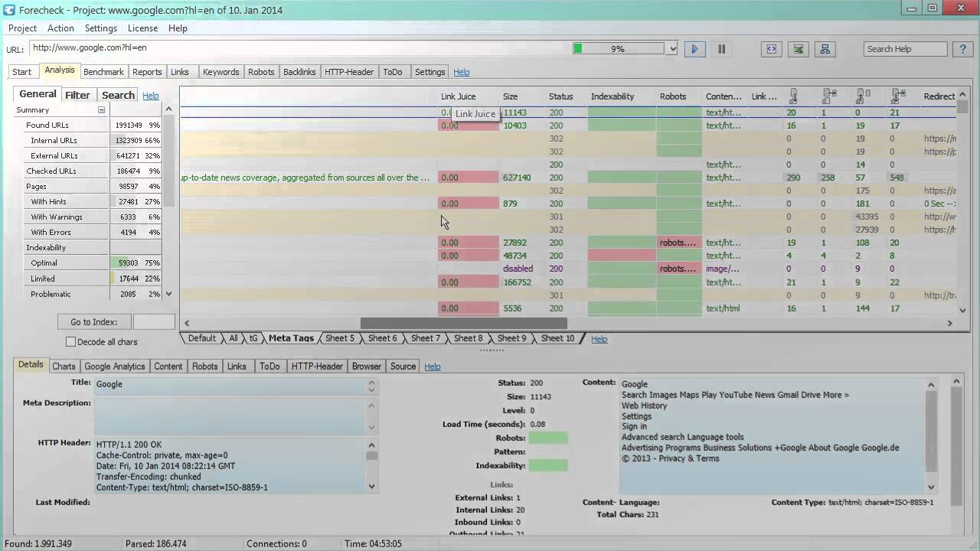Open the top HTTP-Header tab

pos(349,72)
